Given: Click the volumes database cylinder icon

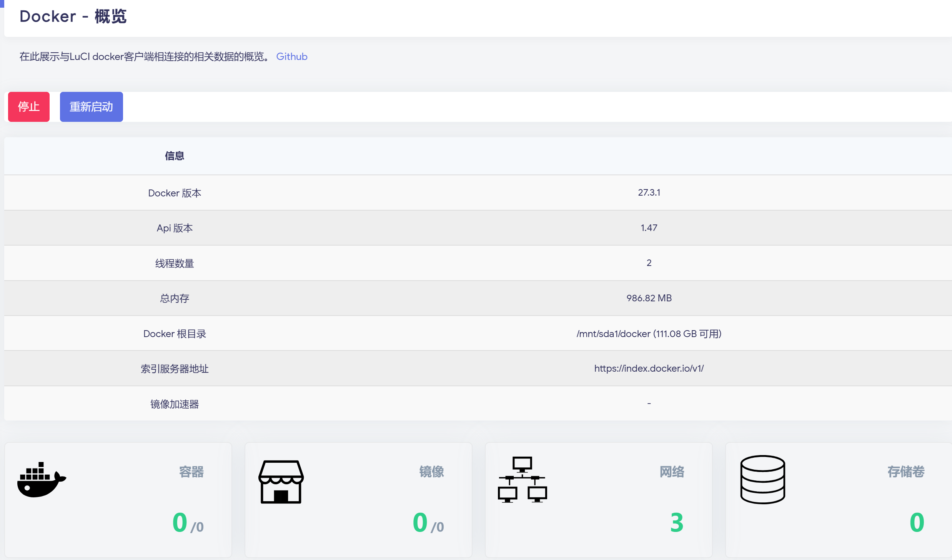Looking at the screenshot, I should point(762,480).
